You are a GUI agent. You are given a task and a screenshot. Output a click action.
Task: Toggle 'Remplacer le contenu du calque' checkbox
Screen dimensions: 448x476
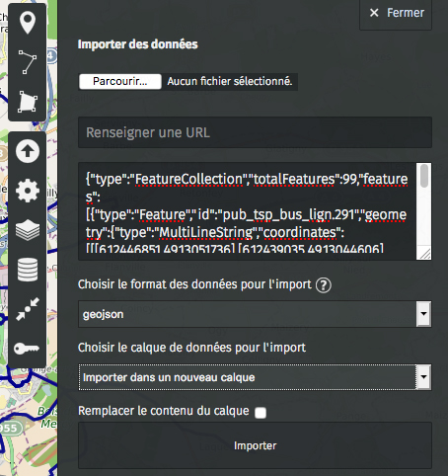261,413
